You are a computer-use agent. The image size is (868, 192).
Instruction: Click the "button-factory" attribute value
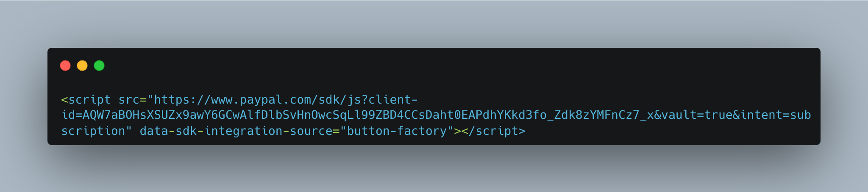(x=397, y=131)
